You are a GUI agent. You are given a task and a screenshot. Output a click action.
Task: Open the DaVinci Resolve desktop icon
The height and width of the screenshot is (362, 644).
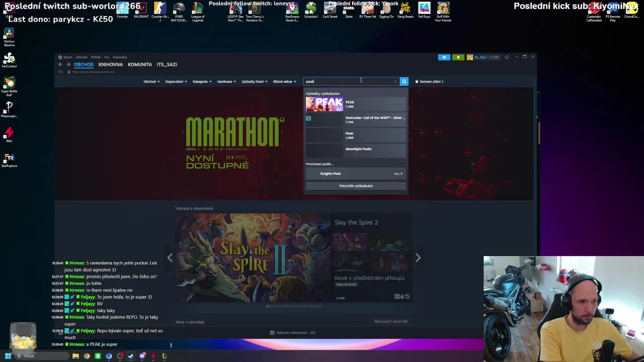click(9, 38)
